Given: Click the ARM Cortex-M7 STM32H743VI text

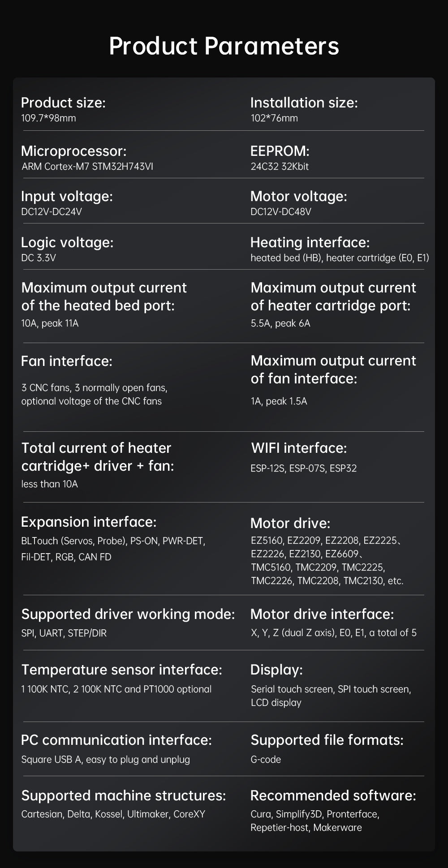Looking at the screenshot, I should click(x=87, y=167).
